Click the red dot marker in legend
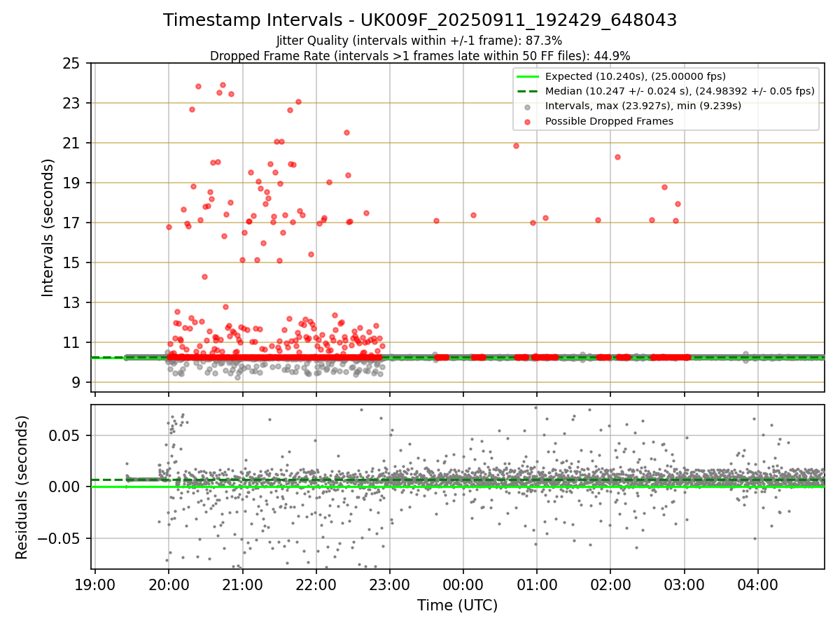Image resolution: width=840 pixels, height=630 pixels. tap(528, 121)
